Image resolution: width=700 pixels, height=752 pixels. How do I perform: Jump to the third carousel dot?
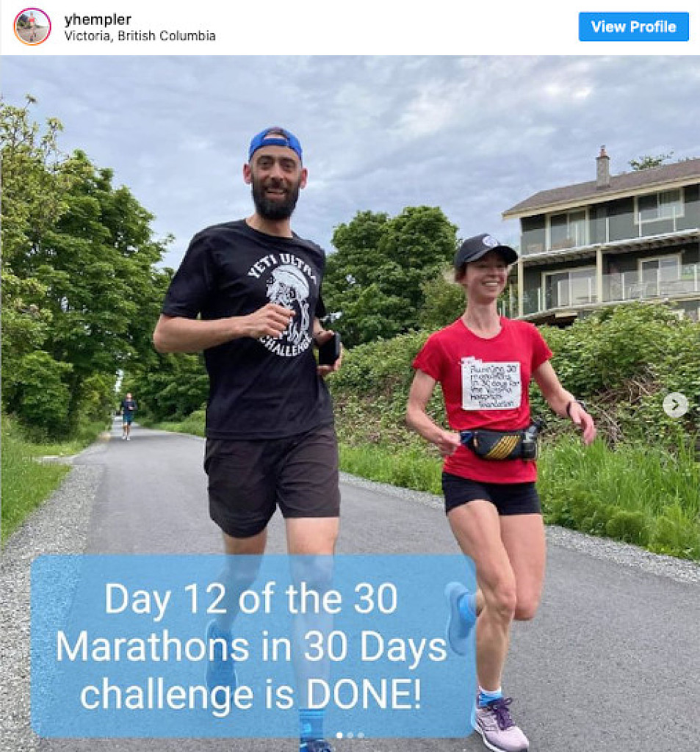coord(361,734)
